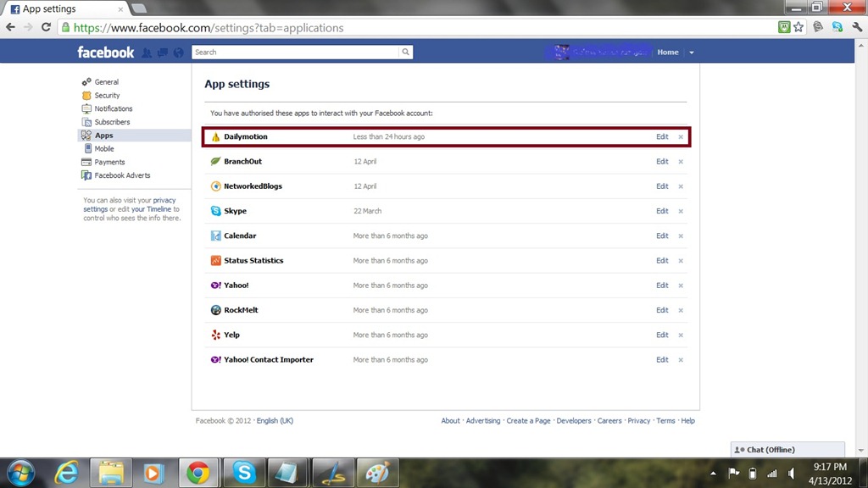This screenshot has width=868, height=488.
Task: Click in the Facebook search field
Action: (295, 53)
